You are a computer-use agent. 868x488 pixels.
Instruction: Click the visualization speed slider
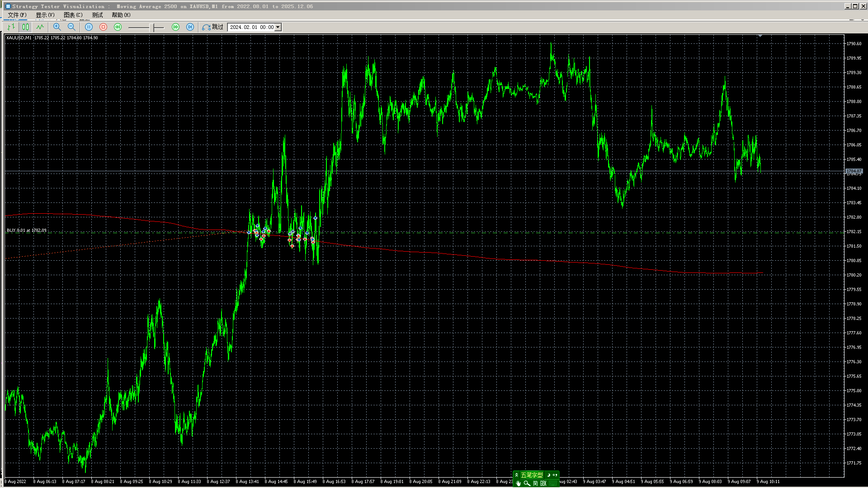click(154, 28)
